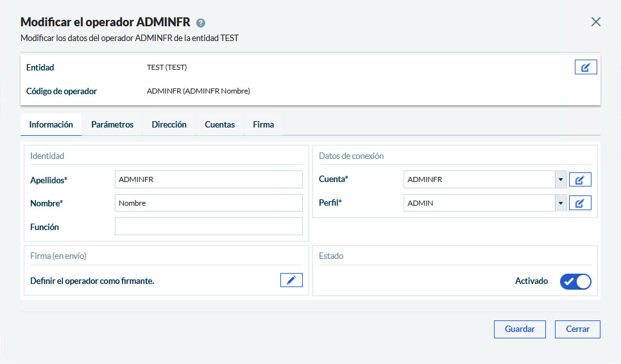Go to the Firma tab
This screenshot has width=621, height=364.
pos(263,125)
